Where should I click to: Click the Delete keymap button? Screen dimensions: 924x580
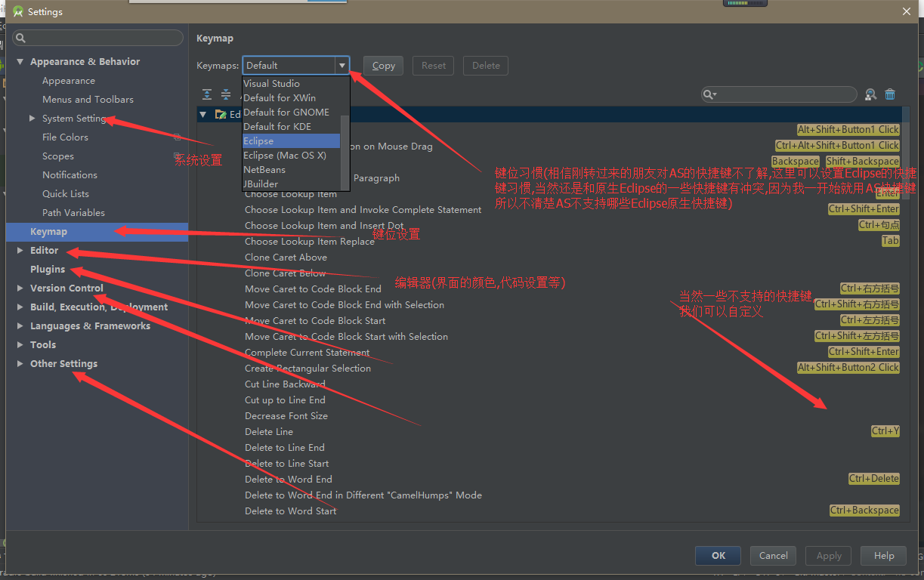click(486, 66)
